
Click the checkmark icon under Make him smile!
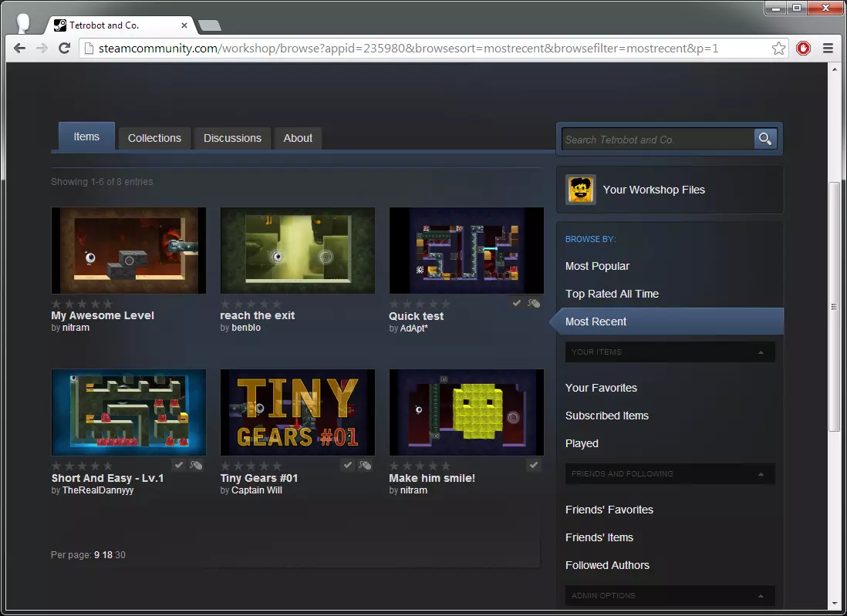tap(534, 465)
